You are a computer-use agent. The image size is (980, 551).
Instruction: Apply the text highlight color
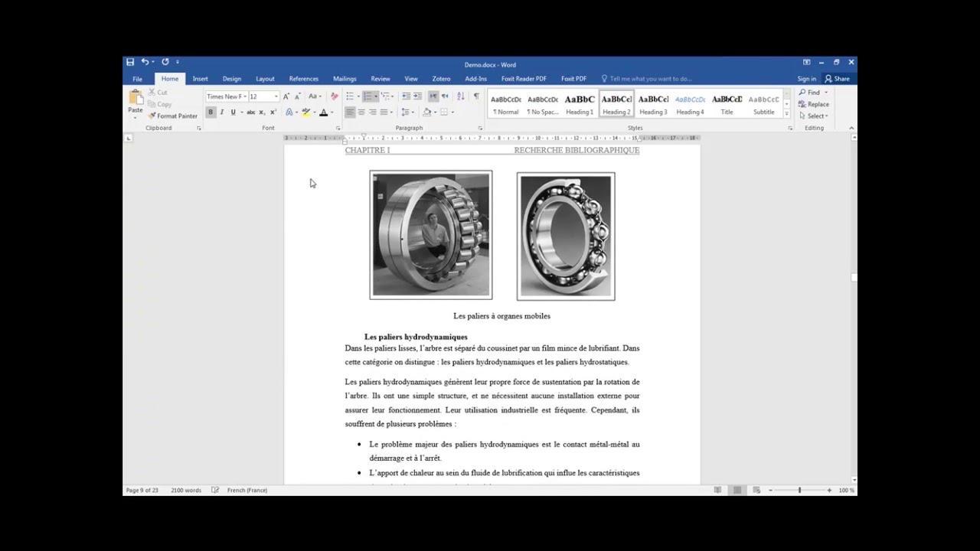[x=305, y=112]
